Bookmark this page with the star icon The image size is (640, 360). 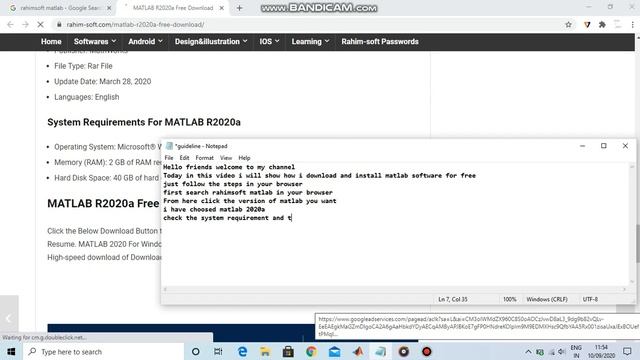[568, 24]
